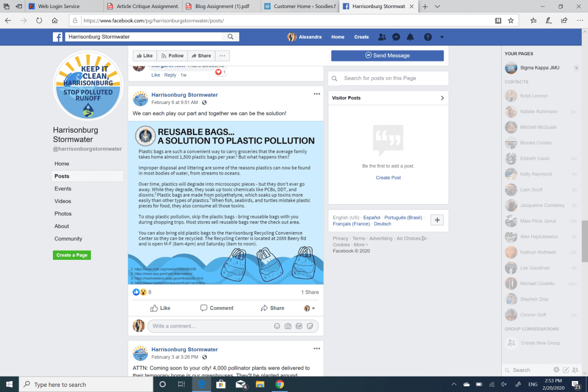Open the browser Settings and more menu

tap(580, 21)
